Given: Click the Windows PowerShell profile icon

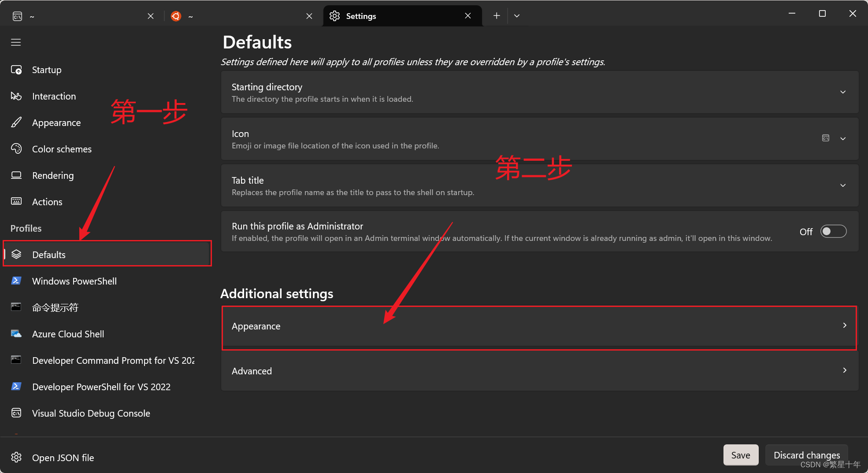Looking at the screenshot, I should click(x=16, y=281).
